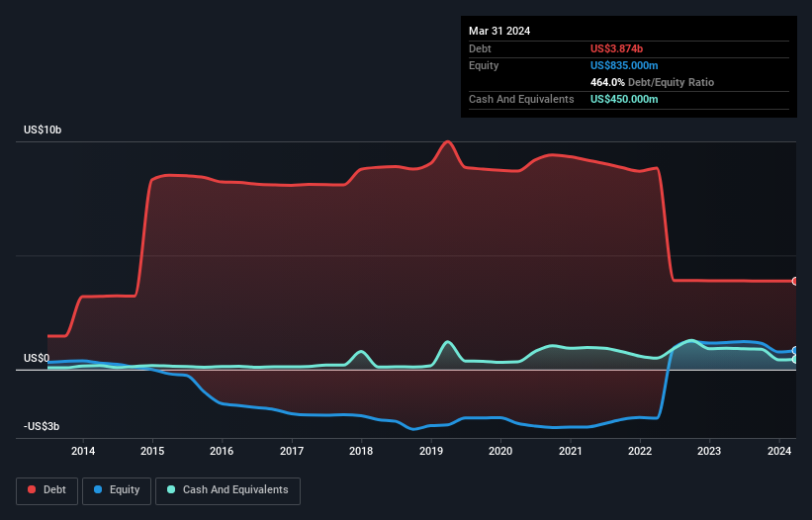Toggle the Debt series legend button

coord(47,490)
